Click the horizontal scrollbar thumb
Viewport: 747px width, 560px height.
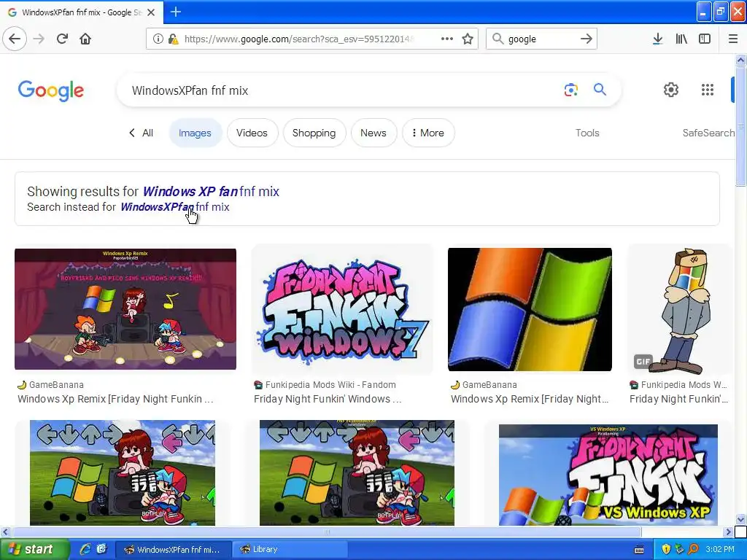pyautogui.click(x=326, y=532)
